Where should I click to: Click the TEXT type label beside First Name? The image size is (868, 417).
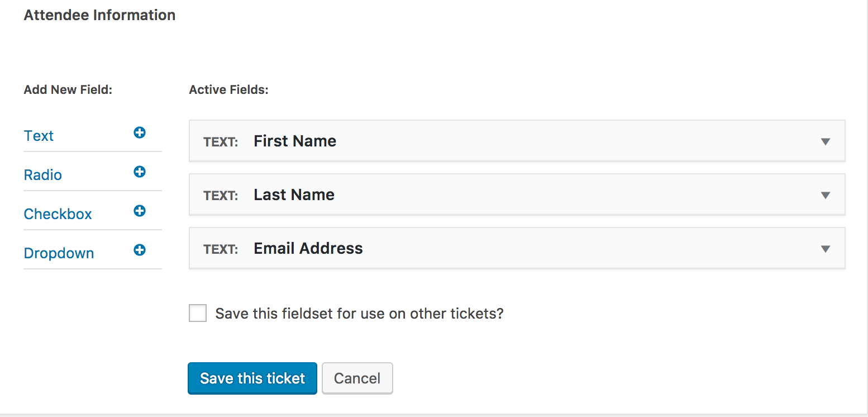coord(221,142)
